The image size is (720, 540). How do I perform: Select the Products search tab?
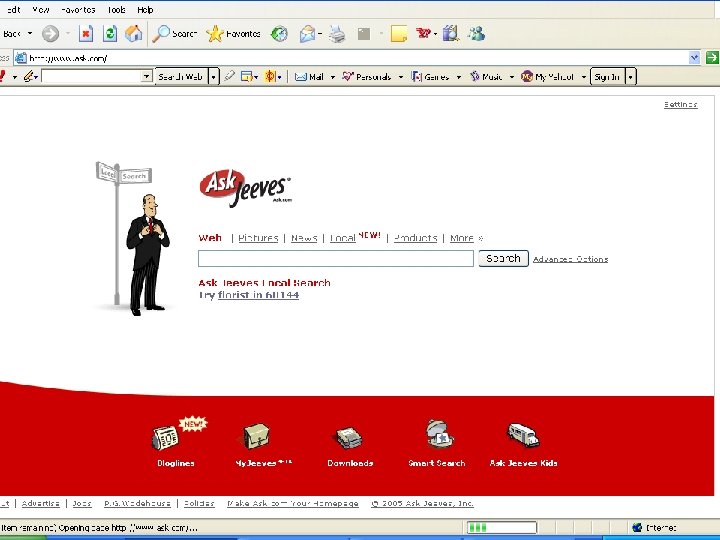416,238
